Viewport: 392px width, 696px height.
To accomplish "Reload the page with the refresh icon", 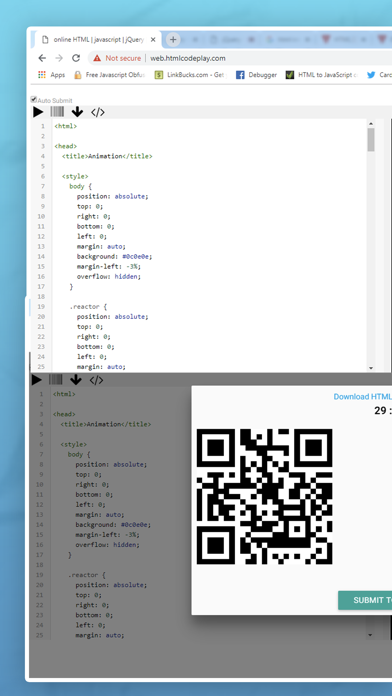I will click(x=76, y=58).
